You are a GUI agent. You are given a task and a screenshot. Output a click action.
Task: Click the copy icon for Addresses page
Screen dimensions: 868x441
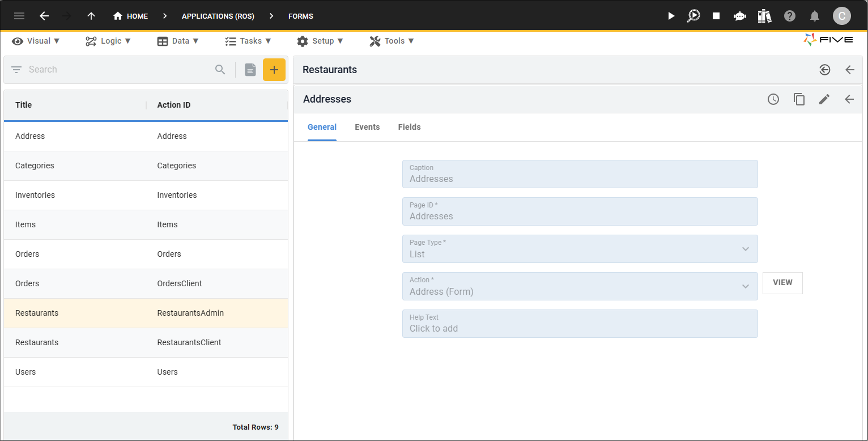pyautogui.click(x=799, y=99)
